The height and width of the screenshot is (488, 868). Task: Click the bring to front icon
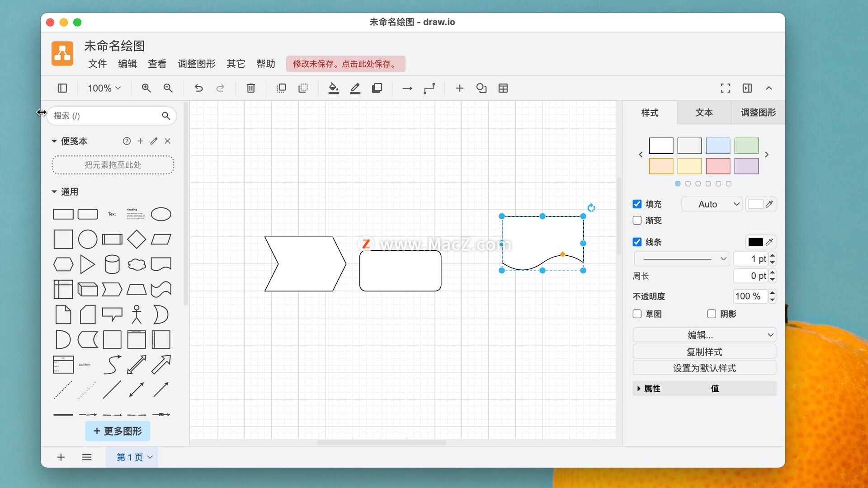point(281,88)
